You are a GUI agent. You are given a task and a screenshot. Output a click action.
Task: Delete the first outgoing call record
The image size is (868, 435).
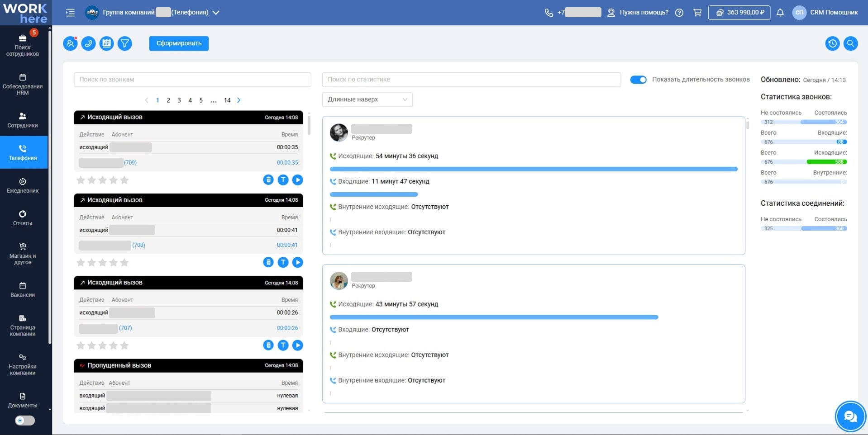pyautogui.click(x=268, y=180)
